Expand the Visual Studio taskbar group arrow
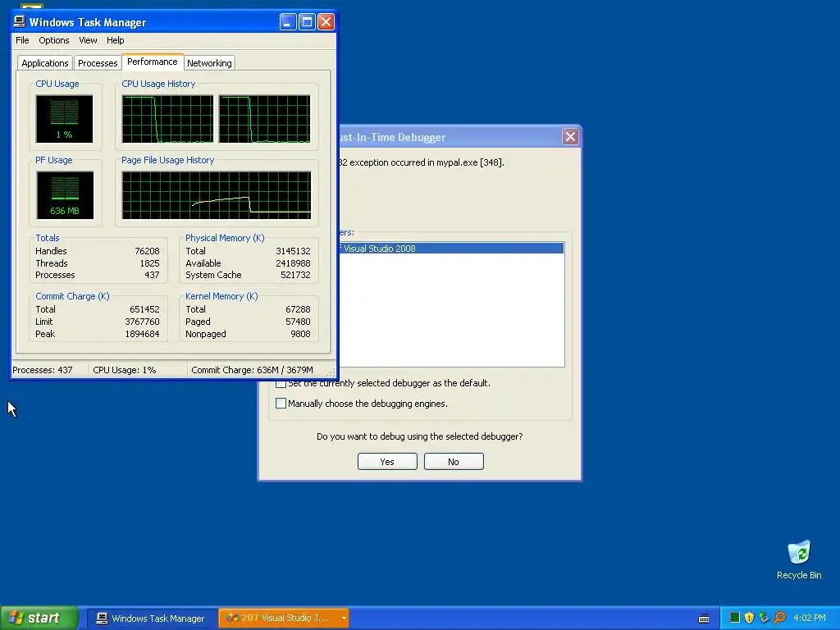This screenshot has height=630, width=840. pyautogui.click(x=344, y=619)
